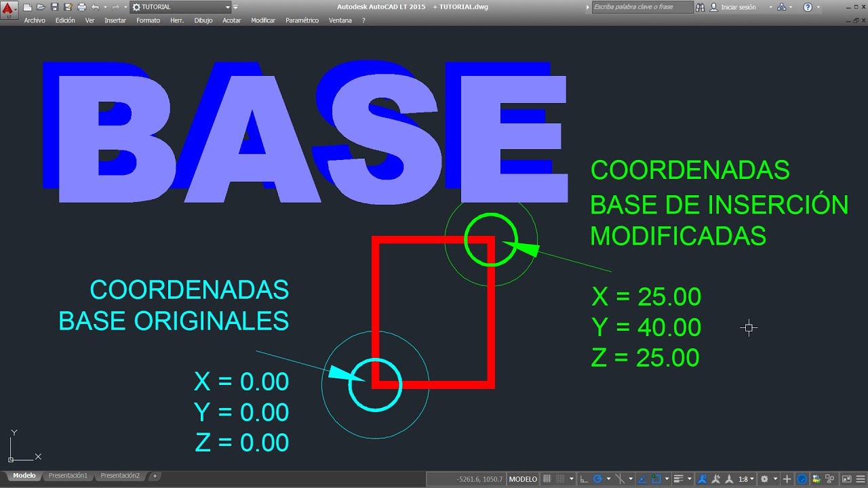Open the Dibujo menu

203,20
